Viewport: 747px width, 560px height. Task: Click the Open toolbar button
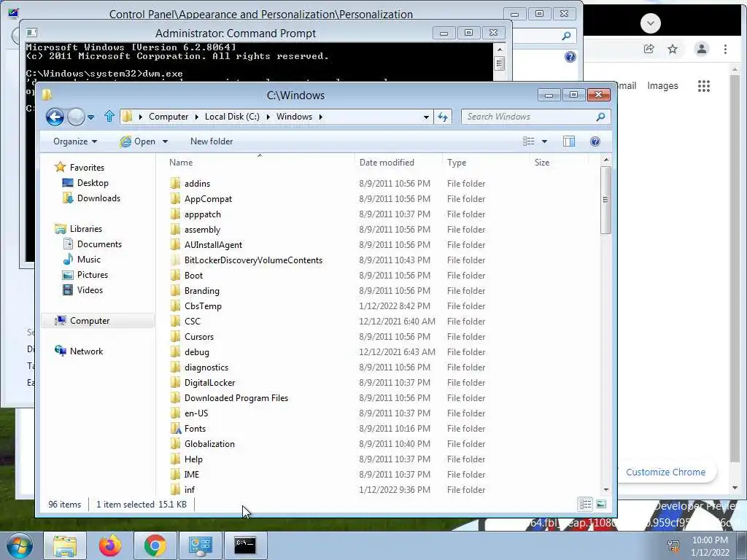[138, 141]
